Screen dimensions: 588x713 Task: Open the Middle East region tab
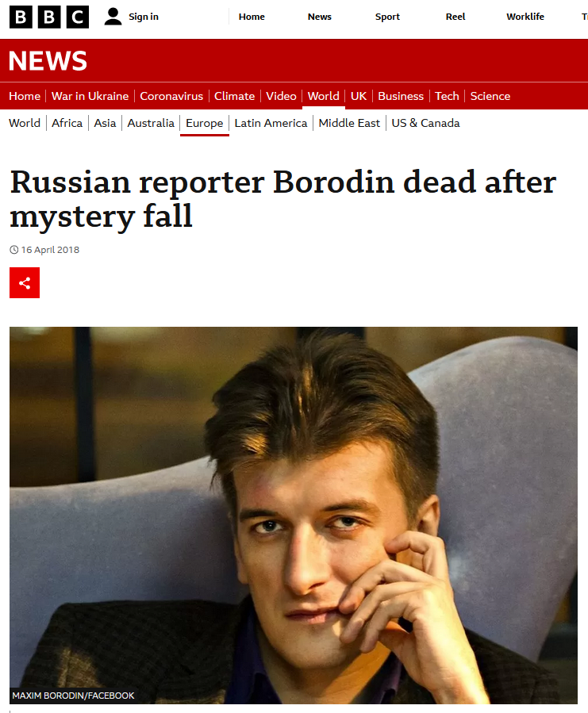click(349, 123)
